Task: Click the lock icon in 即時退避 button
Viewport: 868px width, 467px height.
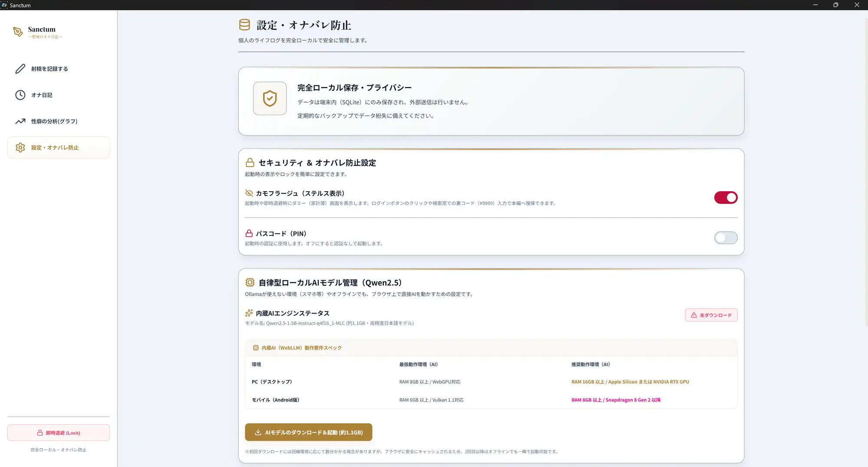Action: coord(40,433)
